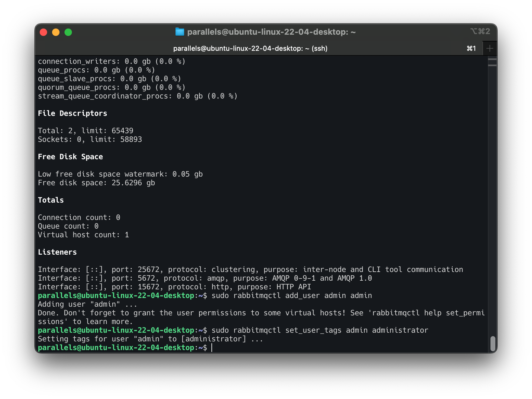Click the File Descriptors heading text
Screen dimensions: 532x399
coord(73,113)
